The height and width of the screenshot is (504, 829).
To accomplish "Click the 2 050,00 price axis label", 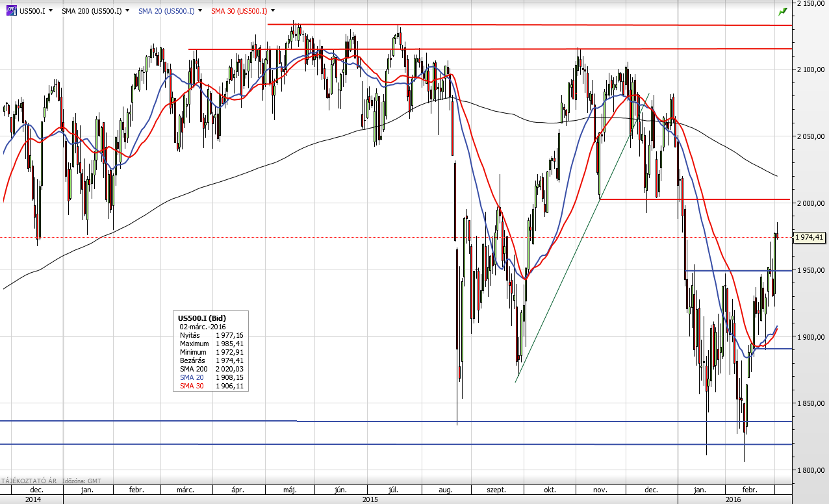I will pos(811,136).
